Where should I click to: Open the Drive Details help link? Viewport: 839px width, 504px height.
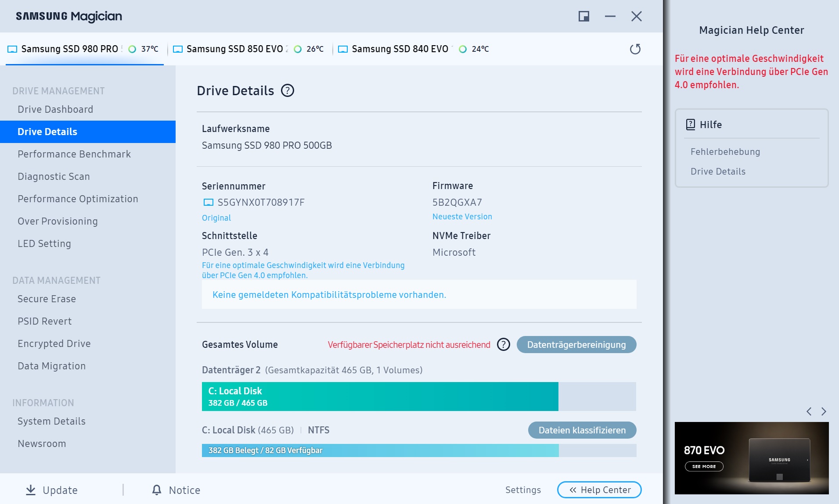click(x=718, y=172)
